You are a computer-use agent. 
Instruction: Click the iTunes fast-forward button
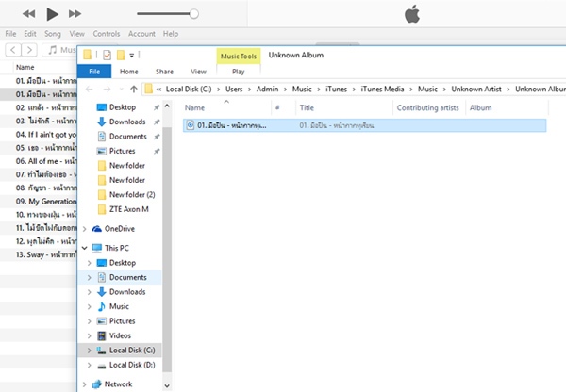pos(75,14)
